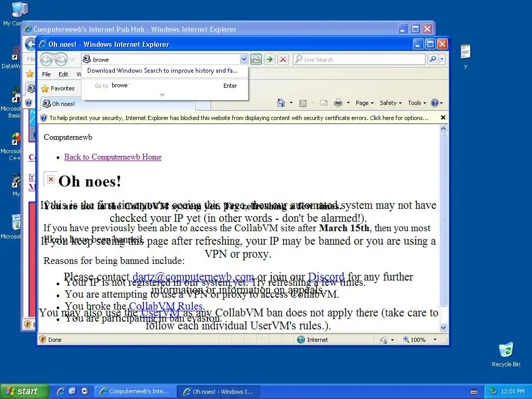Click Protected Mode status icon

(x=383, y=340)
